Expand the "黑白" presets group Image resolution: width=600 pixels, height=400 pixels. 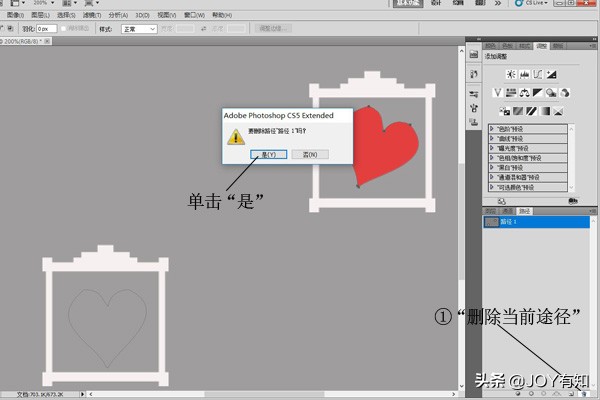[491, 167]
